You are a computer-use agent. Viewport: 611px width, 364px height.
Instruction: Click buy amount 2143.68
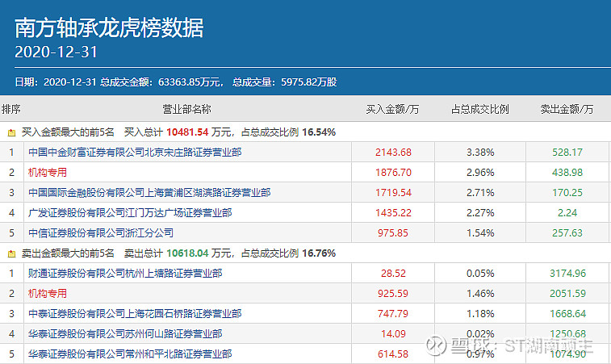pos(393,153)
